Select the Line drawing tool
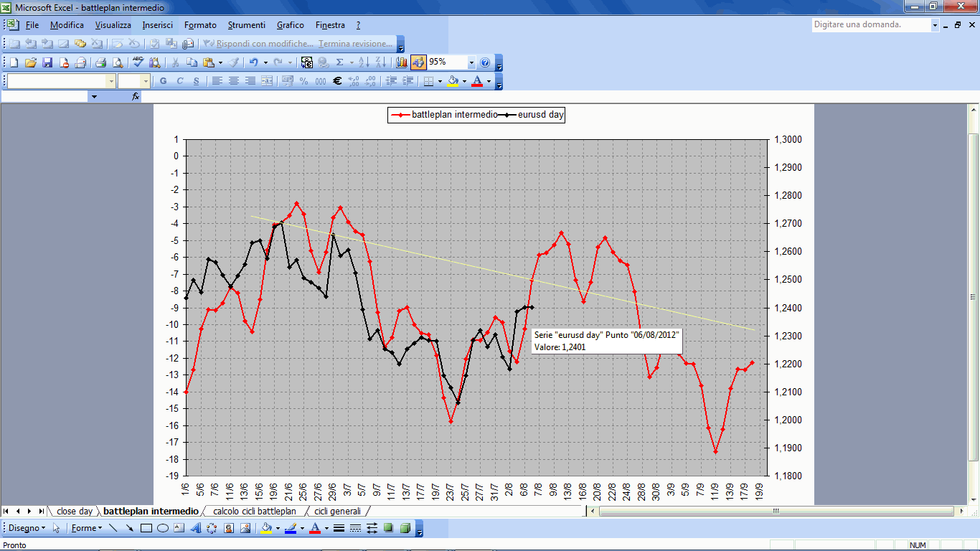 click(x=113, y=528)
